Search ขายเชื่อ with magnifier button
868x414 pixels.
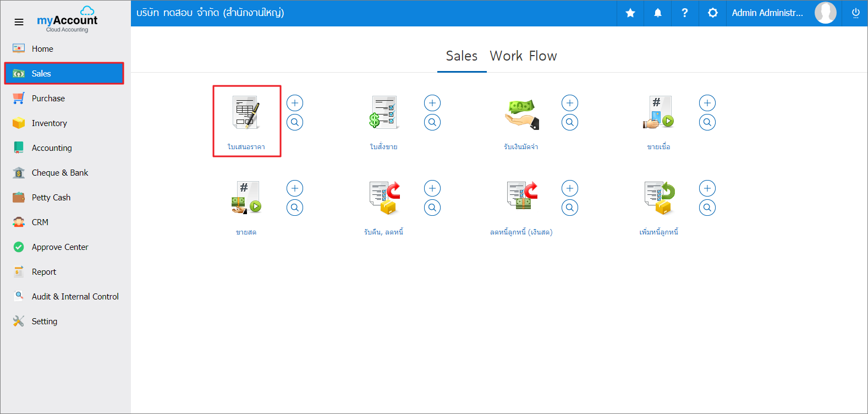pos(707,122)
